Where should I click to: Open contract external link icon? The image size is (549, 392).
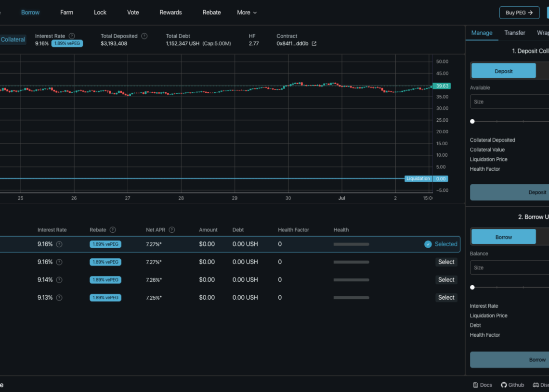314,44
